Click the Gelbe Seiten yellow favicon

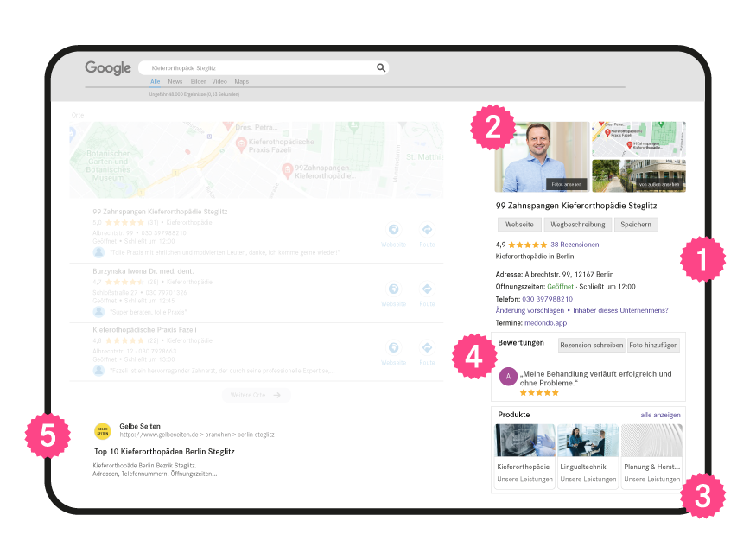(103, 431)
